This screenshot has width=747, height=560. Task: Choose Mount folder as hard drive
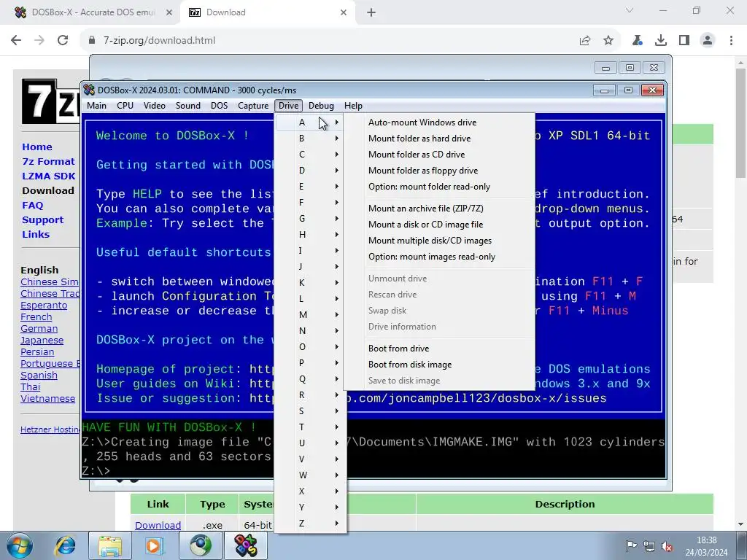[438, 139]
